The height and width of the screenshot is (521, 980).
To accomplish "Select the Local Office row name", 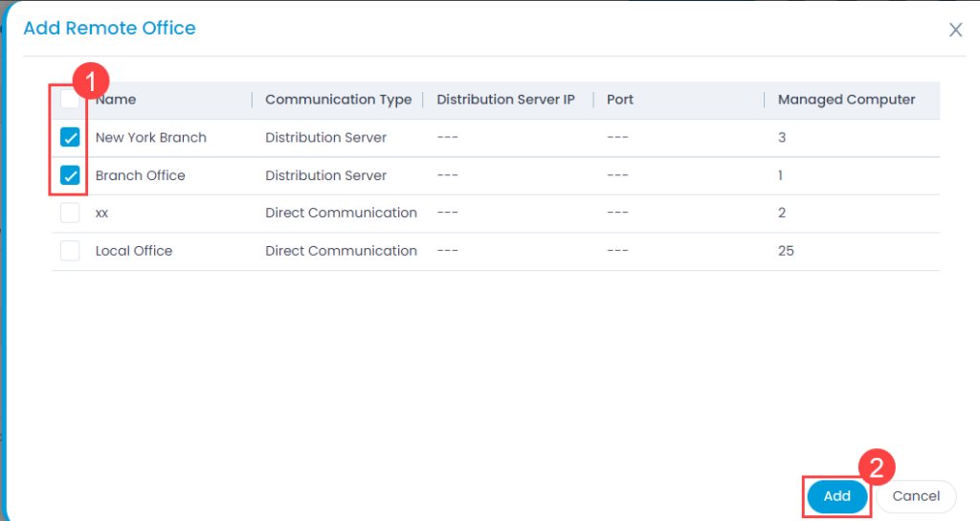I will 134,251.
